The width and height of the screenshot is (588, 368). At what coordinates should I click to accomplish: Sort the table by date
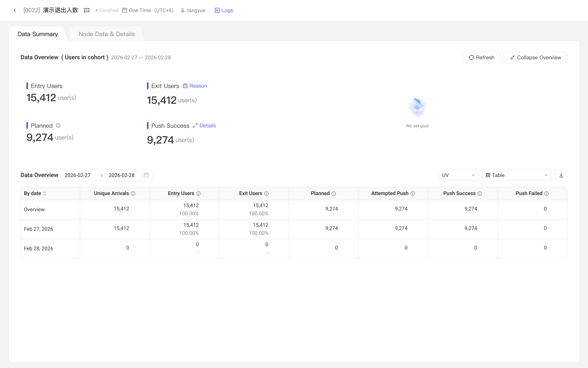45,194
